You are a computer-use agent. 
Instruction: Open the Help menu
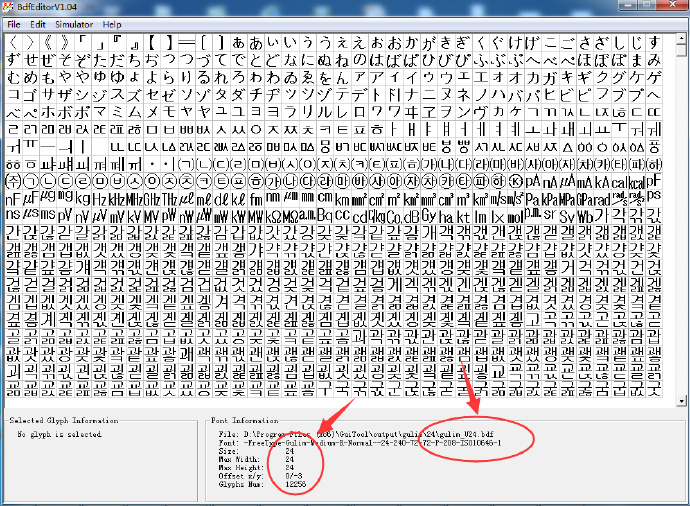(112, 25)
